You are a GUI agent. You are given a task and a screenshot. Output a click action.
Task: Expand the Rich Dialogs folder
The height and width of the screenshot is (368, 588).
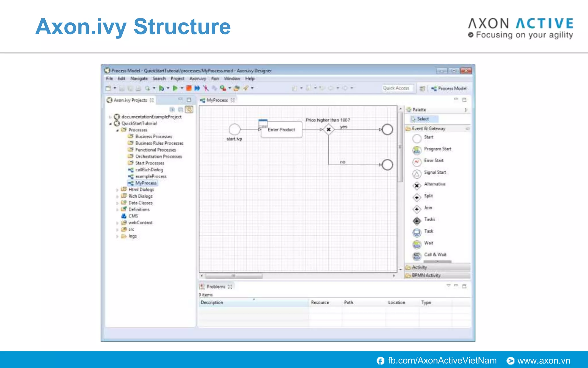tap(117, 196)
